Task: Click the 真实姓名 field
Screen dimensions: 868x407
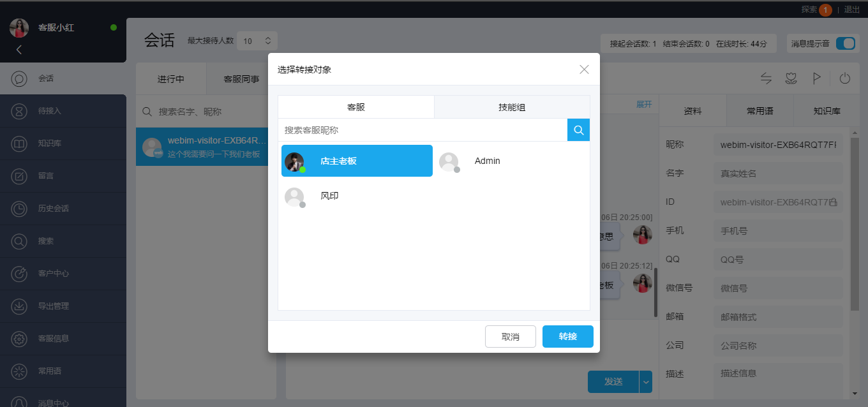Action: [x=778, y=174]
